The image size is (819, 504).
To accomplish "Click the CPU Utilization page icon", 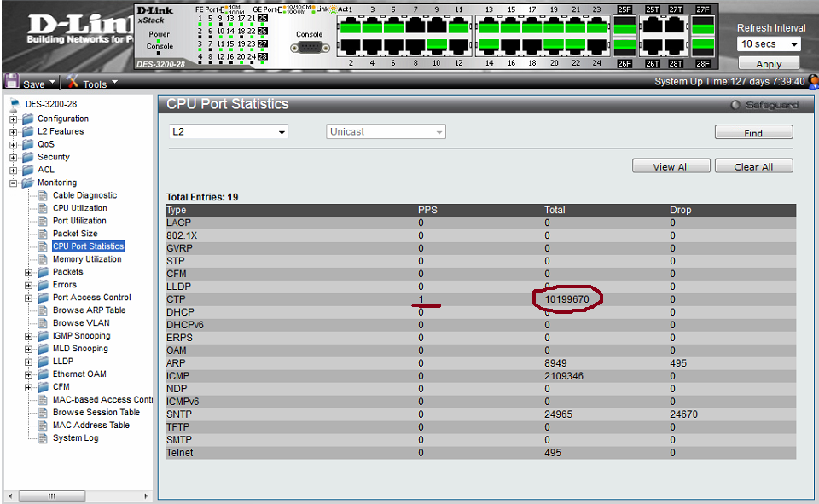I will coord(44,208).
